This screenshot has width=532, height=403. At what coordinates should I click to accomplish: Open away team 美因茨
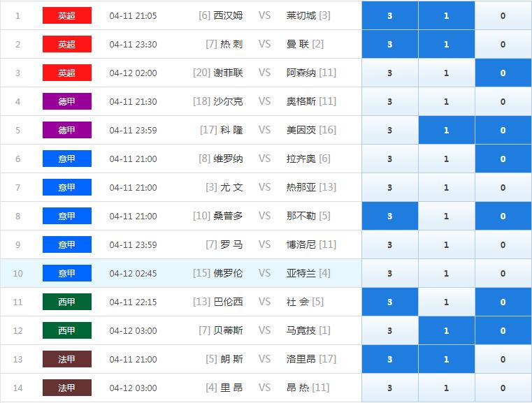(301, 130)
